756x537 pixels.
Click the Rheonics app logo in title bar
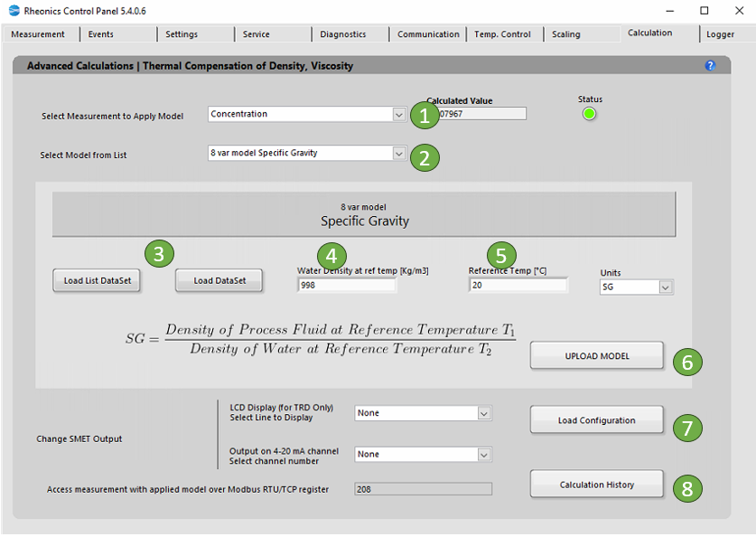coord(14,11)
